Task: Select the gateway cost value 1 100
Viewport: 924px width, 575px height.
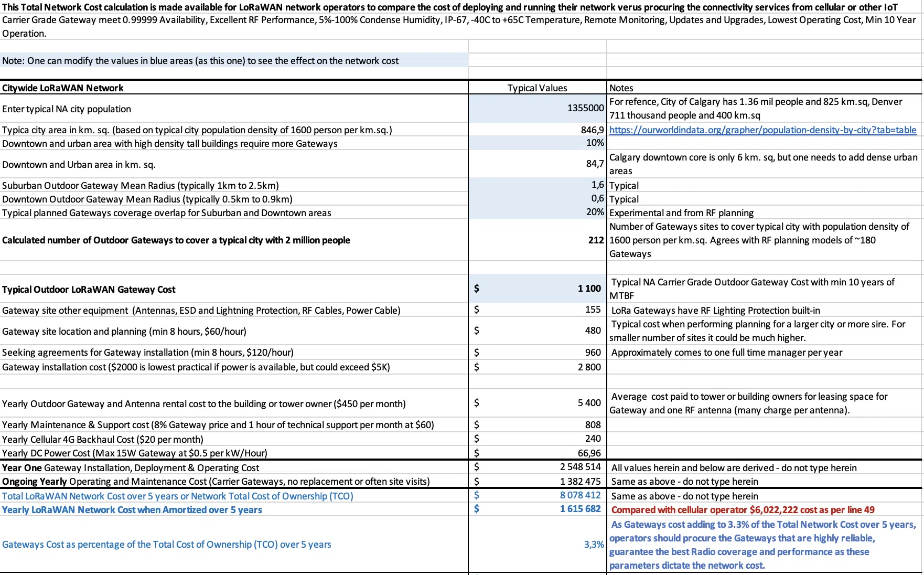Action: (589, 289)
